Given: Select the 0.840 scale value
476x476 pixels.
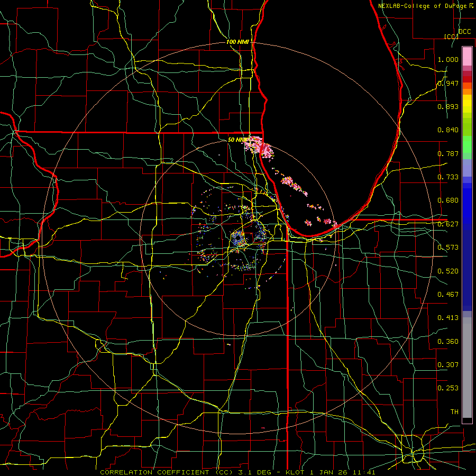Looking at the screenshot, I should pyautogui.click(x=448, y=130).
